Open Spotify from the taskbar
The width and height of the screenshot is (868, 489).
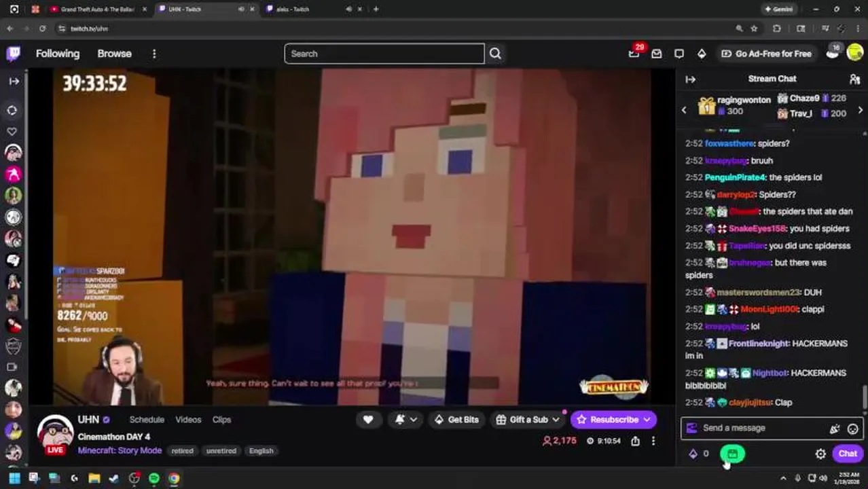(154, 478)
